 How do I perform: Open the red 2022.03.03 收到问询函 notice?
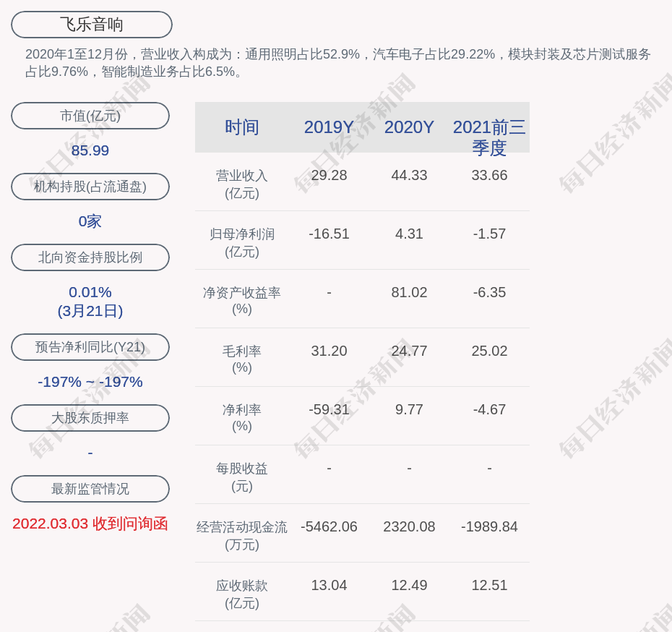coord(90,524)
